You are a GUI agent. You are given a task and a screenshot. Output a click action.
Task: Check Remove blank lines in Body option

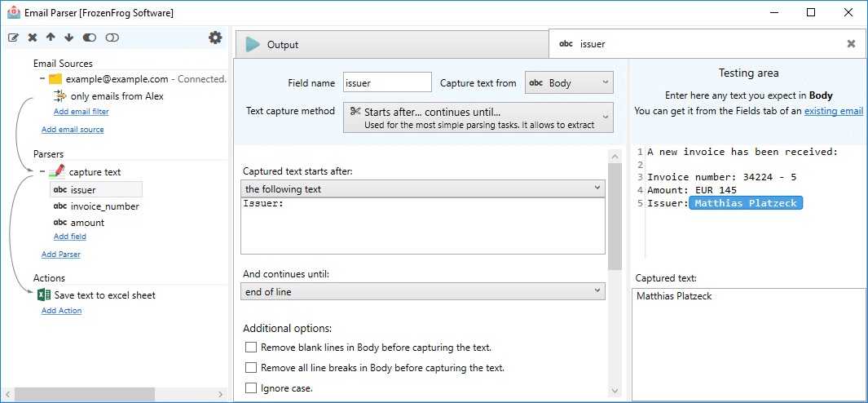tap(251, 348)
